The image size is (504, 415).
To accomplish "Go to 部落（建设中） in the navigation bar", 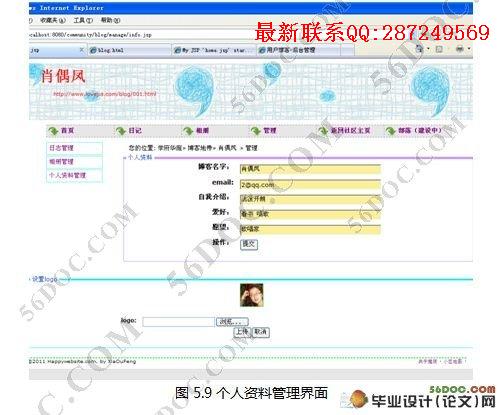I will point(420,131).
